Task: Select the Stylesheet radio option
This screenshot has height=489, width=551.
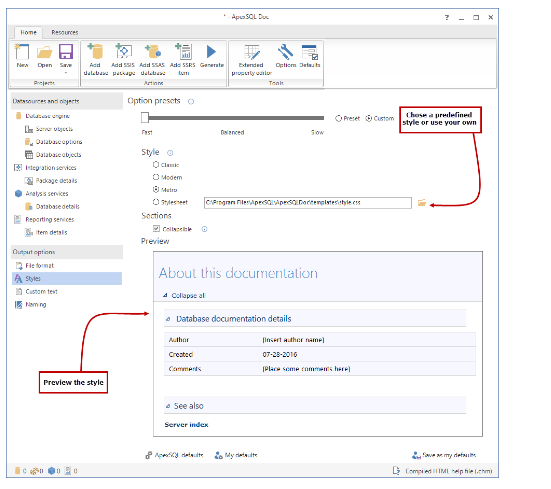Action: 156,202
